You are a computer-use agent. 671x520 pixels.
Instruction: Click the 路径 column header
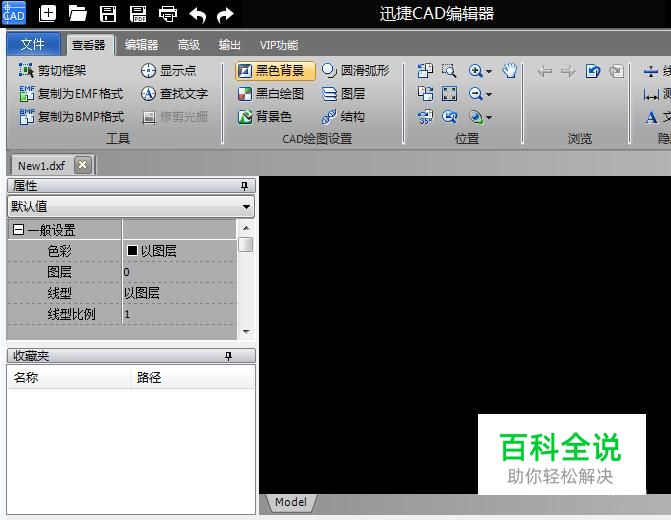tap(192, 377)
